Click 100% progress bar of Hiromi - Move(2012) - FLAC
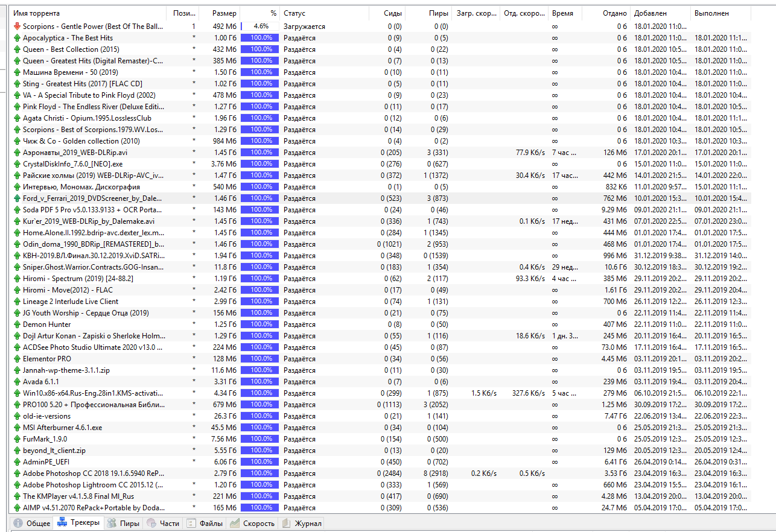This screenshot has height=532, width=776. (260, 290)
